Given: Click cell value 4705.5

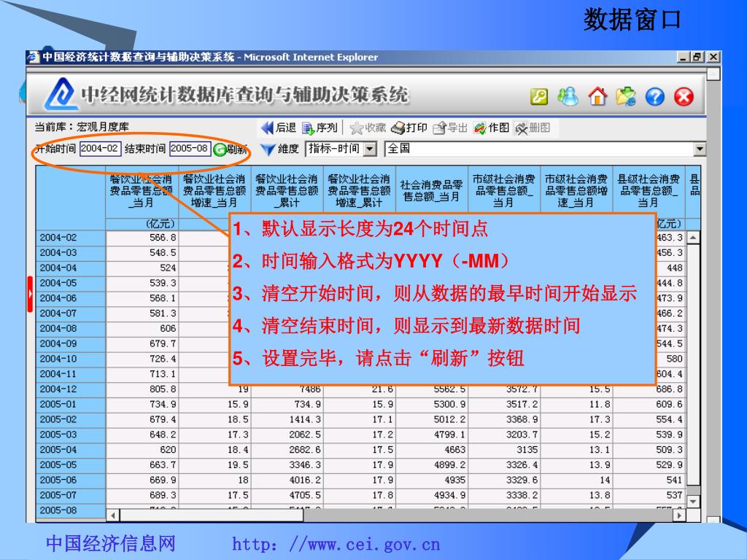Looking at the screenshot, I should 287,495.
